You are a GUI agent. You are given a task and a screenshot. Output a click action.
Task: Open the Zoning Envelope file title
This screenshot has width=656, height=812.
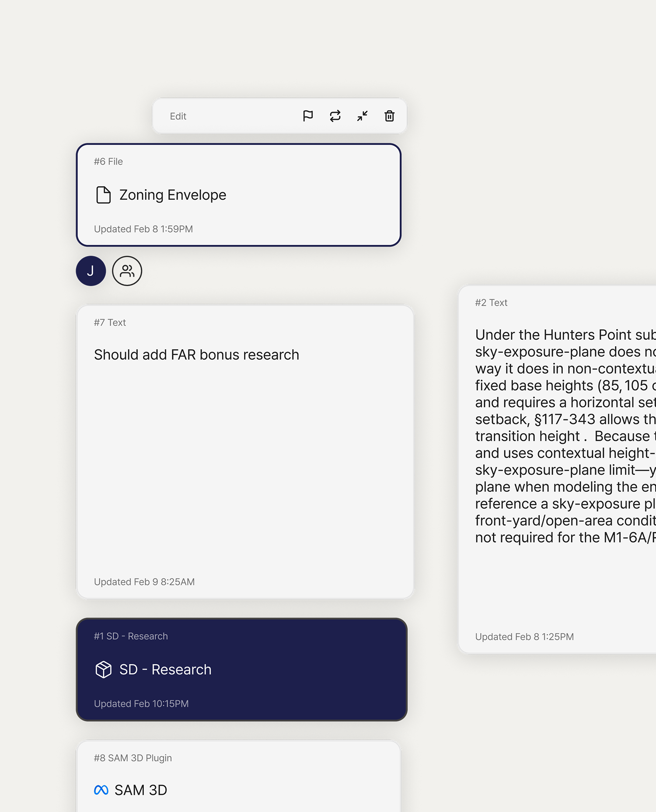[173, 195]
